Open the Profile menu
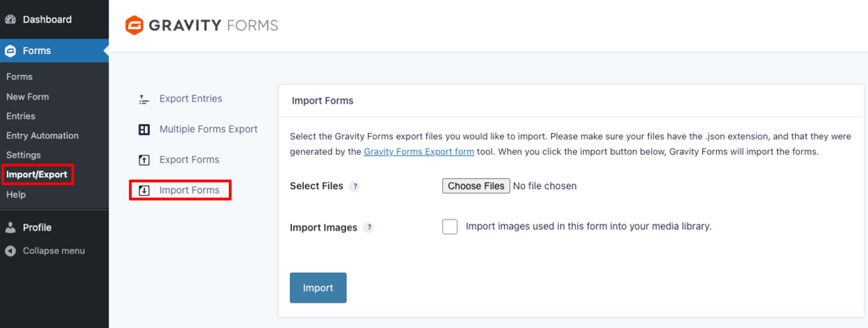This screenshot has width=868, height=328. (37, 227)
